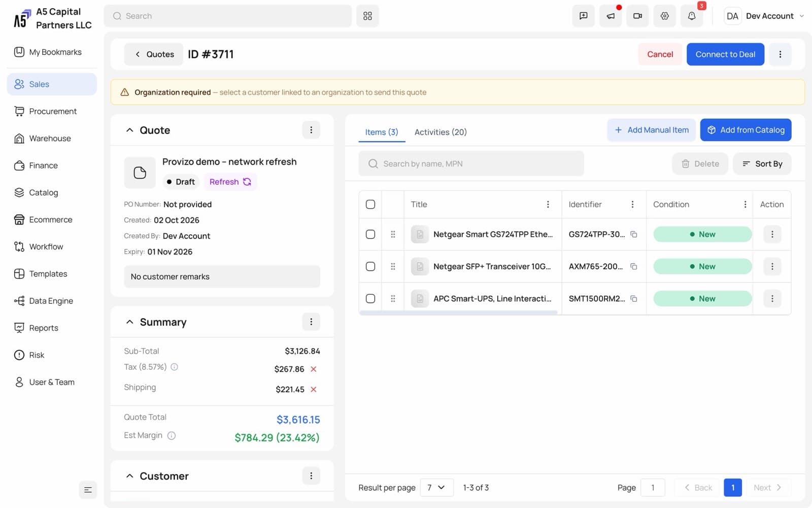
Task: Focus the Search by name, MPN field
Action: [471, 164]
